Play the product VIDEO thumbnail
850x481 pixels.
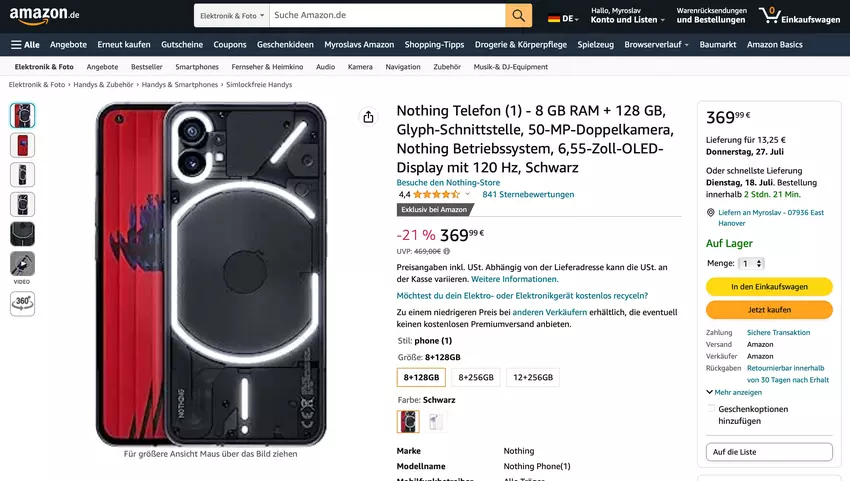[22, 265]
